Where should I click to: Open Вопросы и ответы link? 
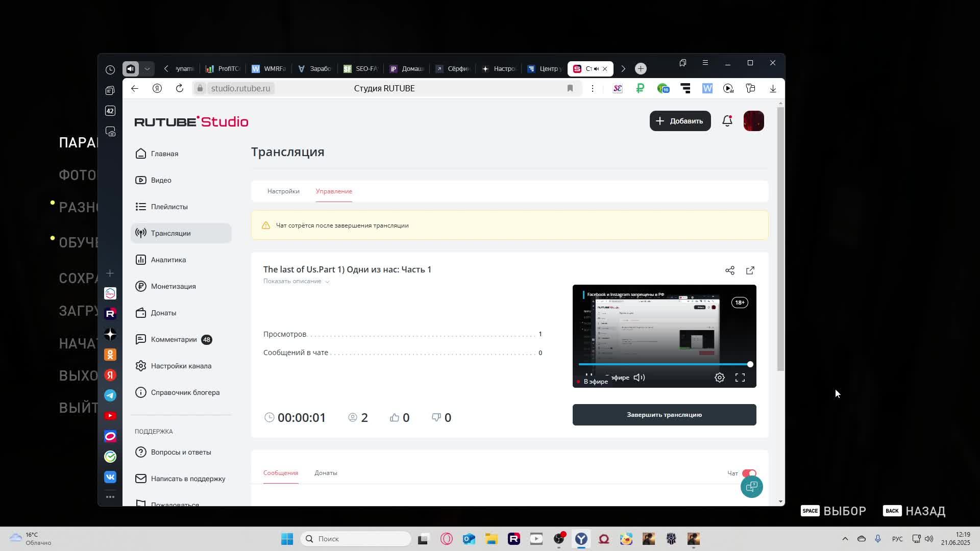coord(181,452)
